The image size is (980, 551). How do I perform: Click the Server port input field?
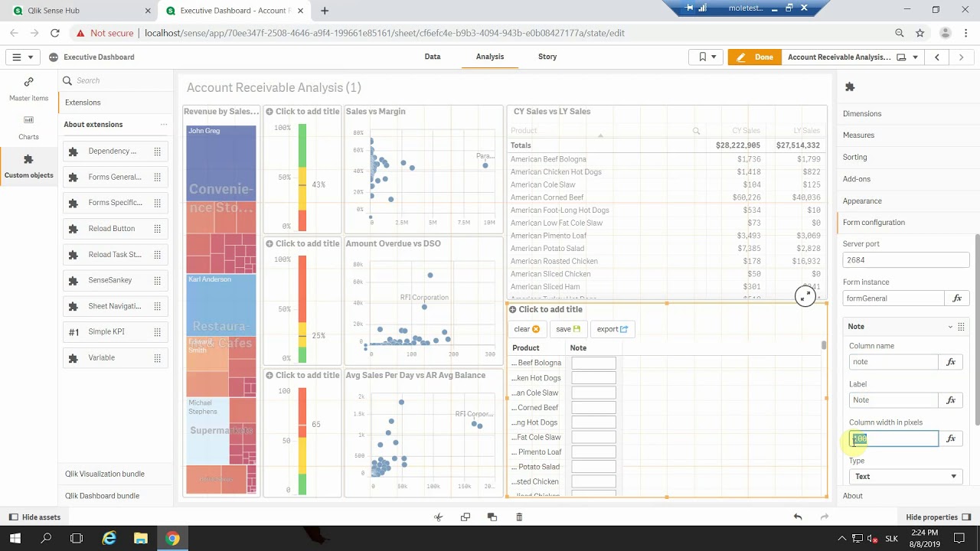[906, 260]
